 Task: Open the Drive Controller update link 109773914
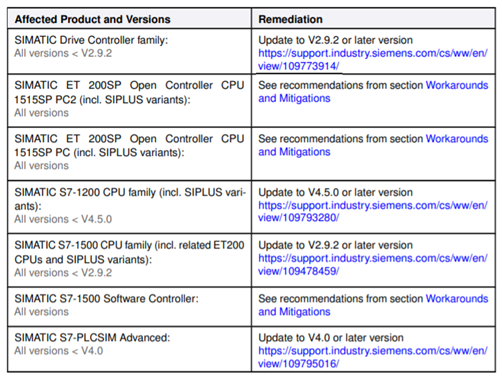[373, 60]
